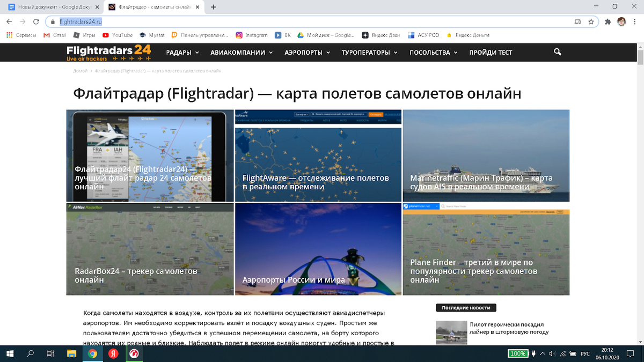This screenshot has width=644, height=362.
Task: Open Сервисы apps bookmark
Action: click(x=21, y=35)
